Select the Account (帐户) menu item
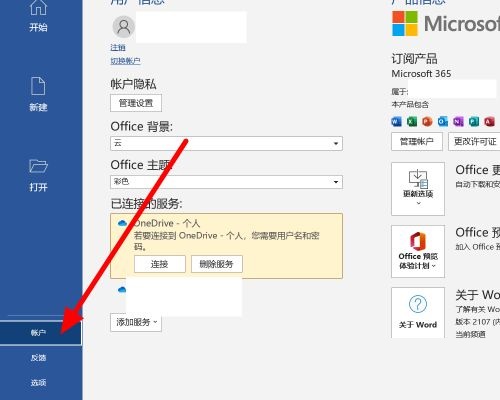The image size is (500, 400). tap(41, 332)
